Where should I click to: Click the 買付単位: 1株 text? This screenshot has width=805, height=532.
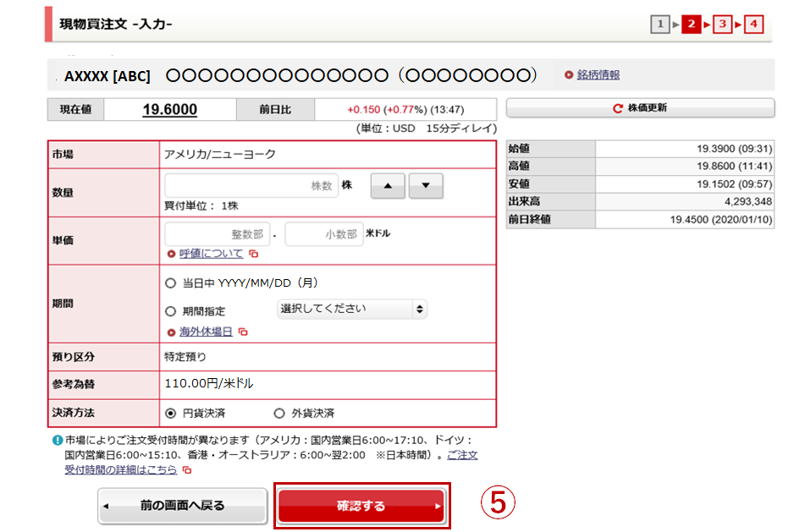[x=201, y=206]
